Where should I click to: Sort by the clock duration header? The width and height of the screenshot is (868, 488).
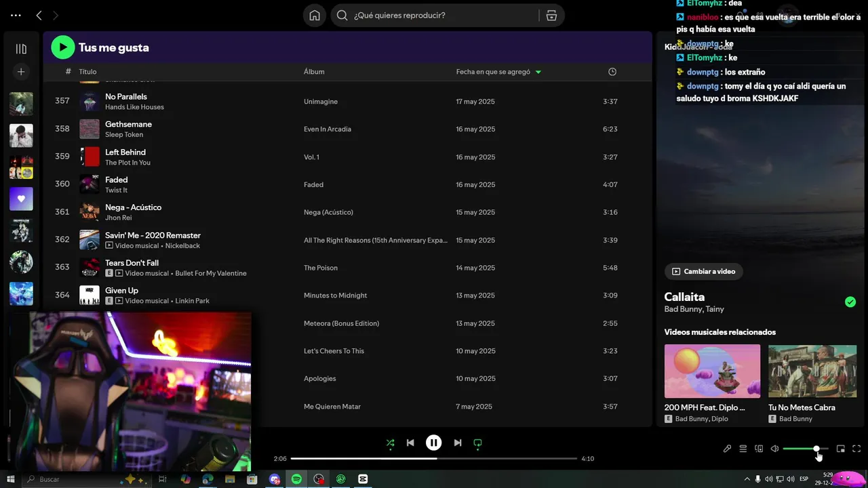click(612, 71)
